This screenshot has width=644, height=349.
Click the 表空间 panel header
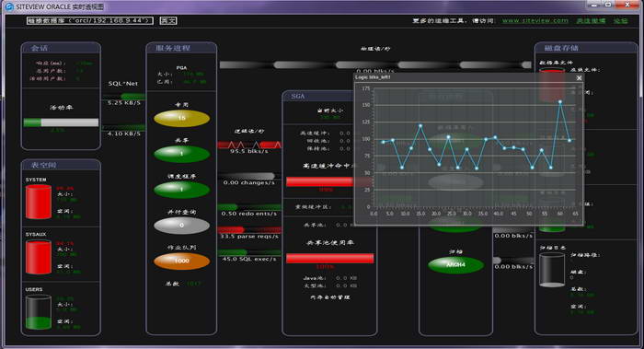pyautogui.click(x=61, y=165)
